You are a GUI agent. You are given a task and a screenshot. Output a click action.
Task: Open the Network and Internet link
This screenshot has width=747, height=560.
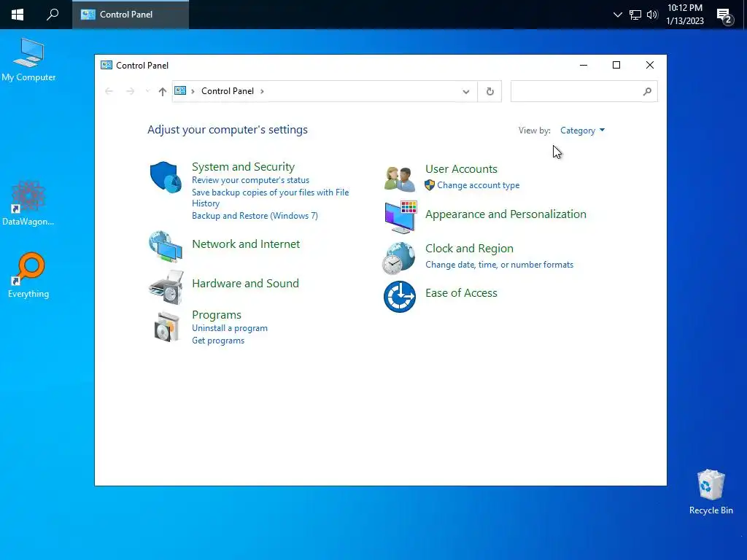click(x=246, y=244)
